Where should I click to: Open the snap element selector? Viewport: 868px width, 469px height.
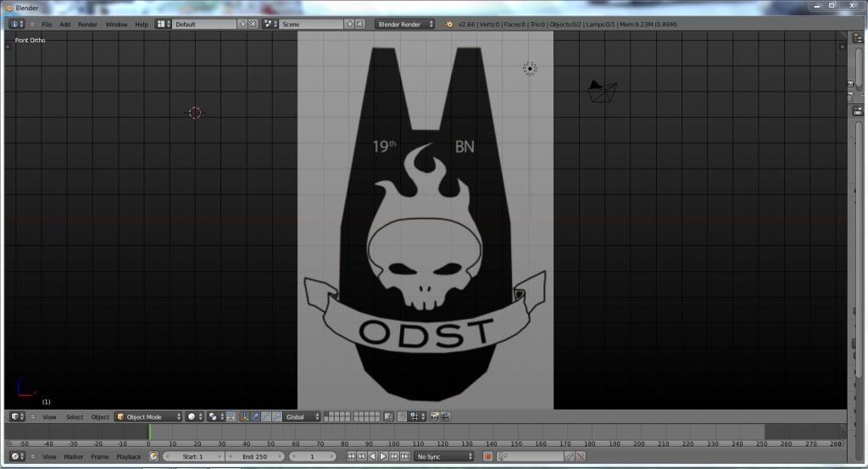415,416
